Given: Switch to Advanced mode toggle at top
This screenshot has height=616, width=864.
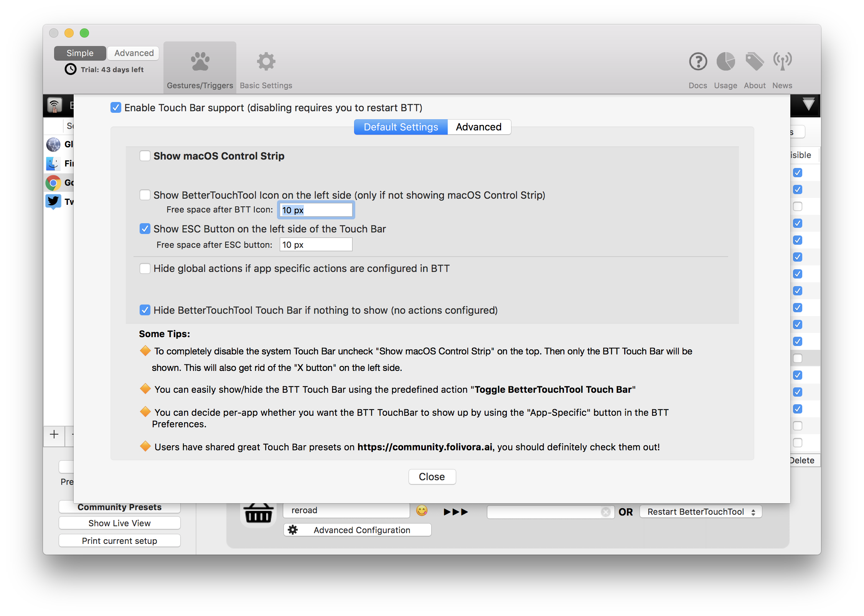Looking at the screenshot, I should (134, 53).
